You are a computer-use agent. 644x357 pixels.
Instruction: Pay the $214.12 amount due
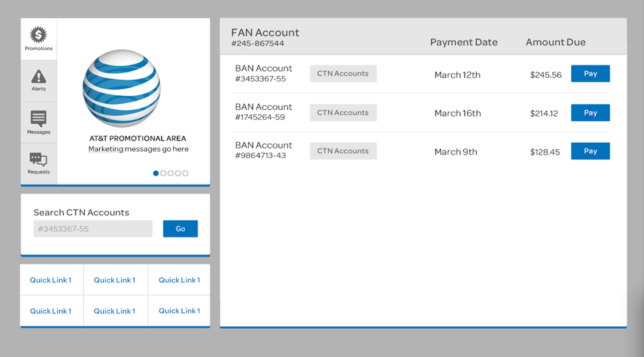tap(590, 113)
